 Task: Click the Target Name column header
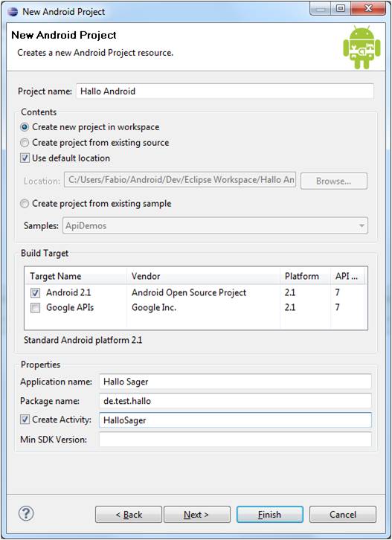(76, 276)
